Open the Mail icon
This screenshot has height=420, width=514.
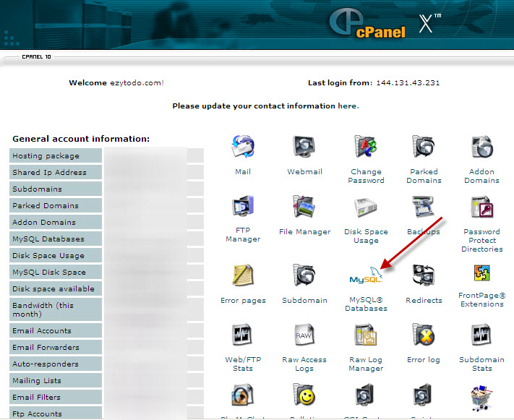click(x=243, y=148)
